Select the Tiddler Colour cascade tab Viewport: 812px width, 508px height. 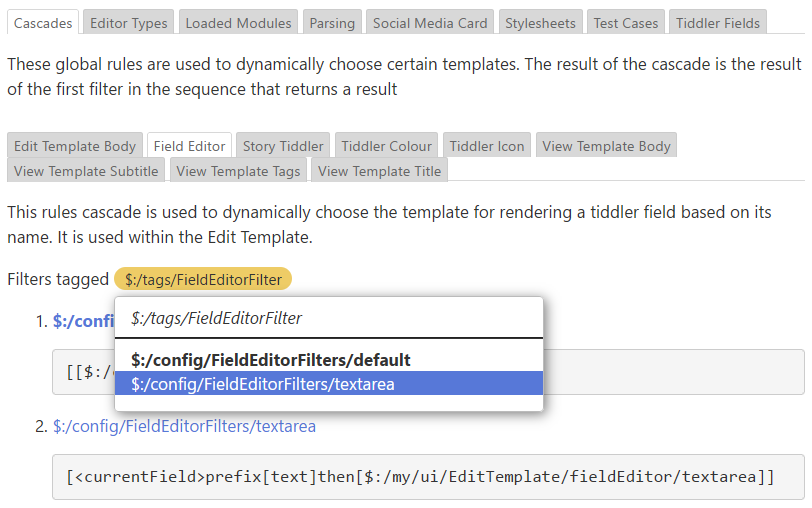(x=387, y=146)
